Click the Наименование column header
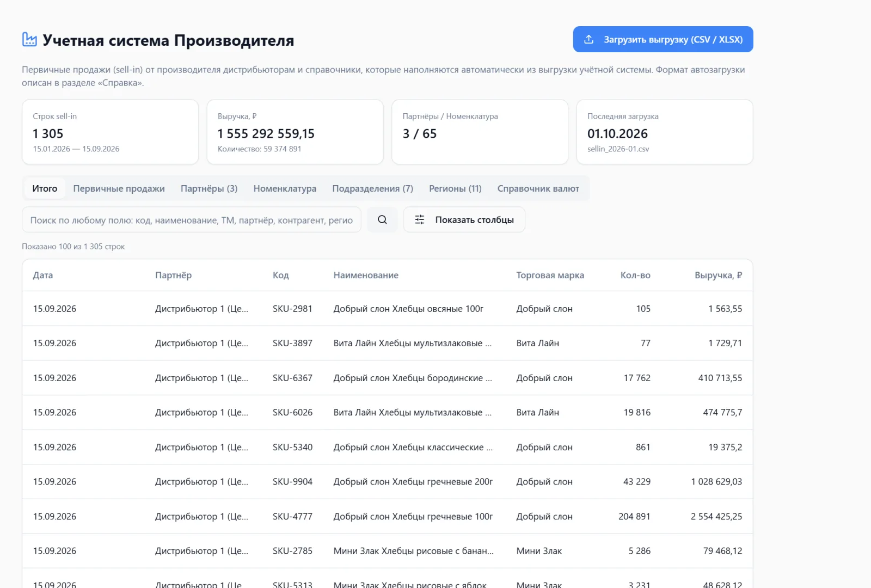Viewport: 871px width, 588px height. click(366, 275)
